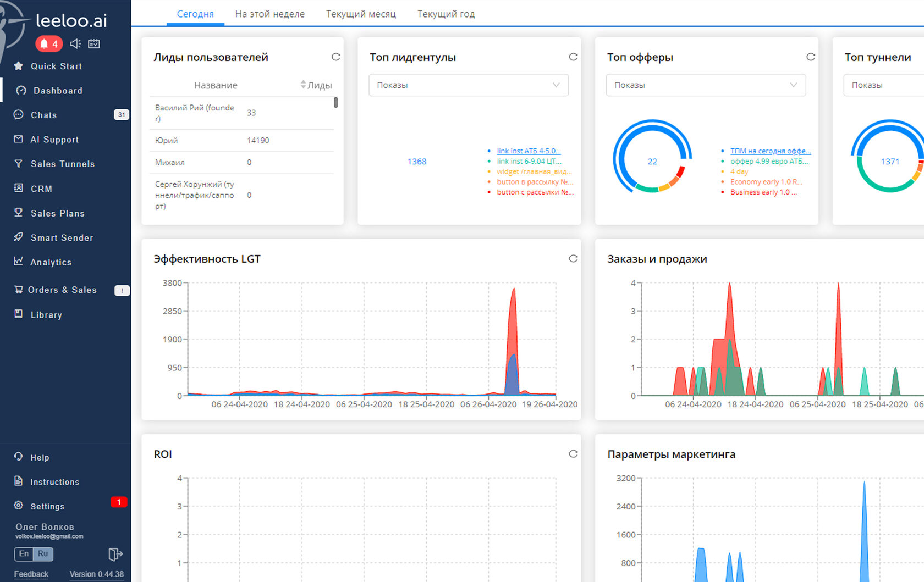The width and height of the screenshot is (924, 582).
Task: Click the megaphone announcements icon
Action: [76, 43]
